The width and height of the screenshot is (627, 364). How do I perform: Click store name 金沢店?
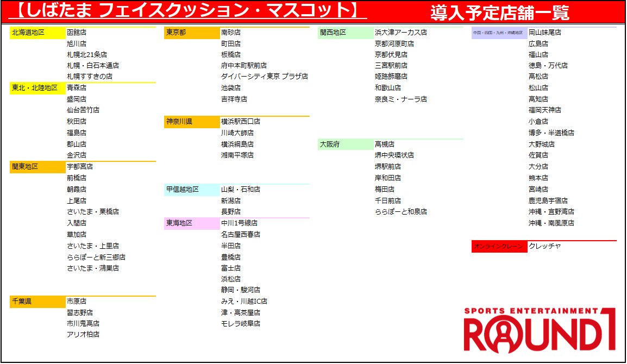[77, 155]
